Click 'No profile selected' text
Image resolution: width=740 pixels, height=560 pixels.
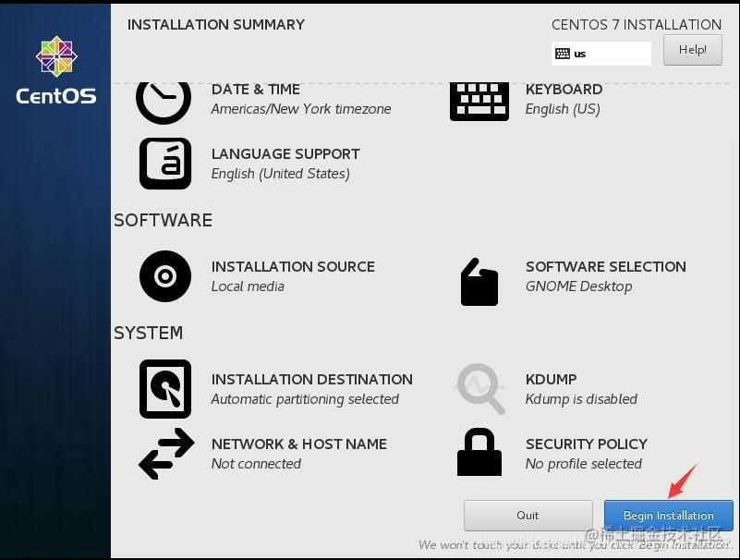(584, 464)
